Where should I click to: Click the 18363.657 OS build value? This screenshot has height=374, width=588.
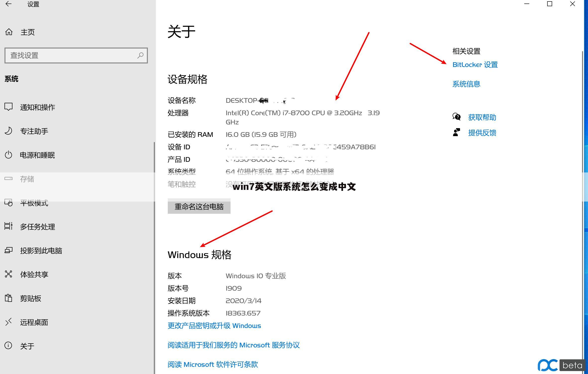click(243, 313)
